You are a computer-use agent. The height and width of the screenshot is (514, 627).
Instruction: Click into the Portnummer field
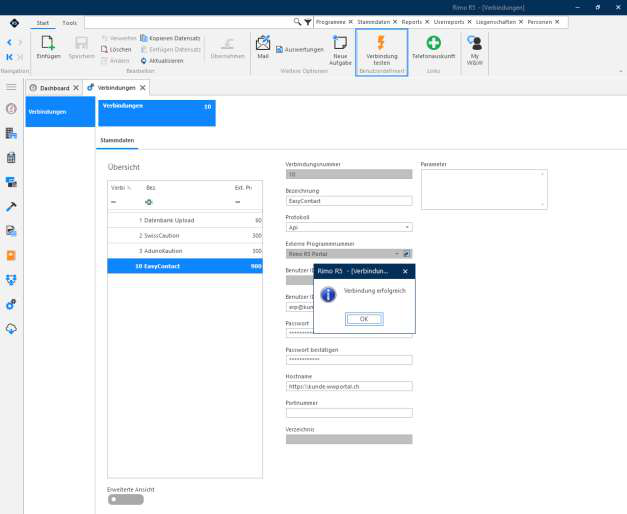[349, 413]
